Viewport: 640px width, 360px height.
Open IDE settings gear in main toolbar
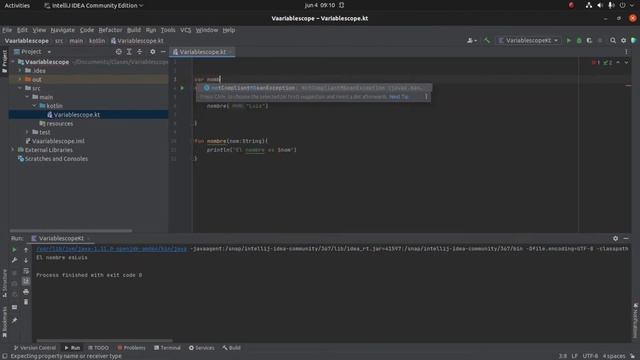click(x=623, y=40)
